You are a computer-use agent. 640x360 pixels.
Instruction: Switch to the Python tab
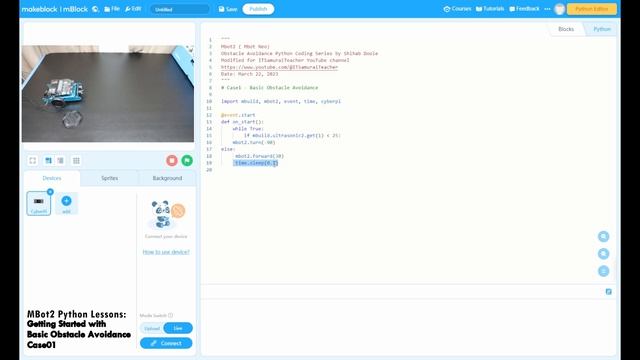click(x=602, y=29)
